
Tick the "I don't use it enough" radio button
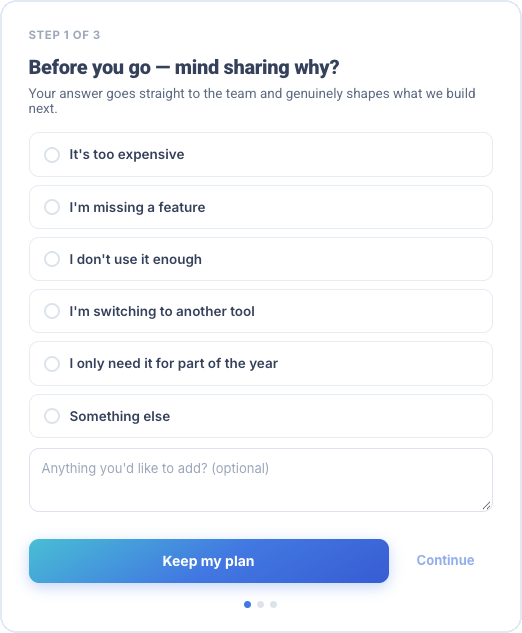(52, 259)
